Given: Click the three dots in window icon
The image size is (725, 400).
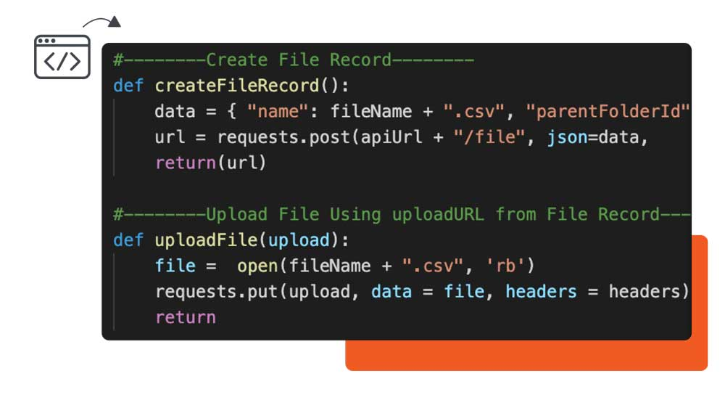Looking at the screenshot, I should pos(47,41).
